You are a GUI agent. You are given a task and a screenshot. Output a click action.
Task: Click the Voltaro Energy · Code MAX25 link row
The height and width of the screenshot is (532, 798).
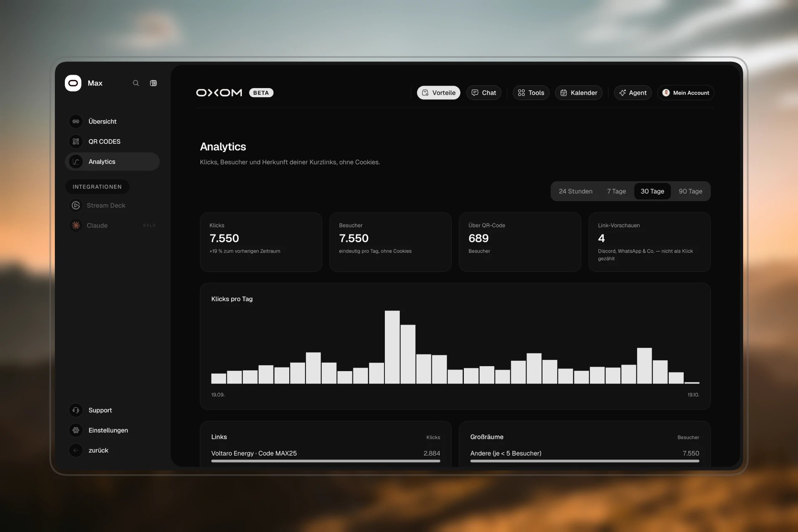pos(325,456)
